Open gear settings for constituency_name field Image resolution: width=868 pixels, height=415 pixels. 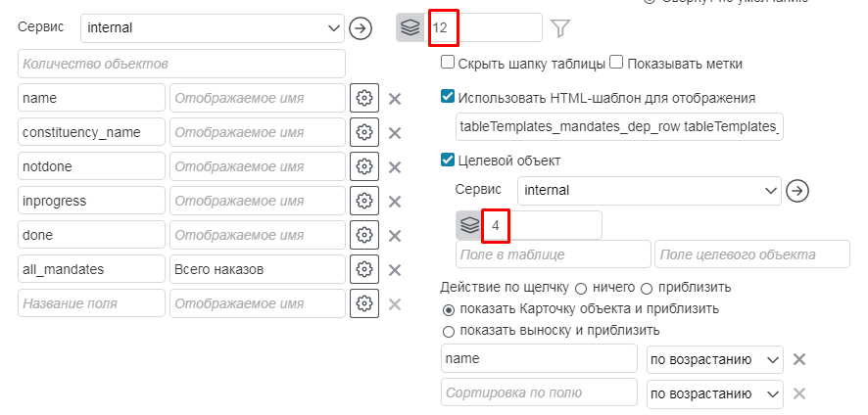(x=363, y=133)
